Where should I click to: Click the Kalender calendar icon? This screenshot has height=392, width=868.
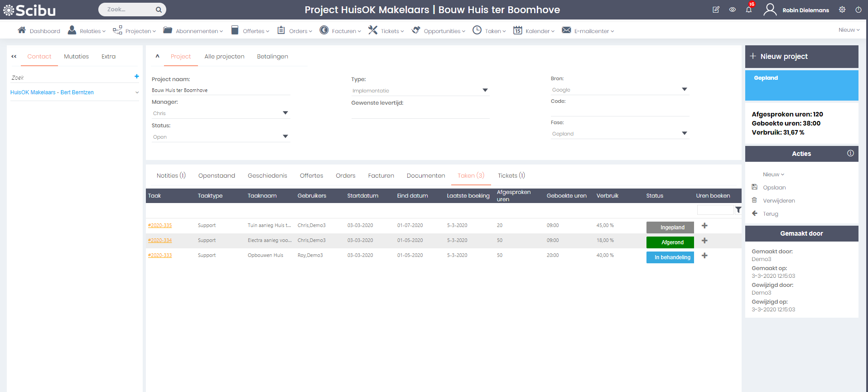[x=518, y=30]
